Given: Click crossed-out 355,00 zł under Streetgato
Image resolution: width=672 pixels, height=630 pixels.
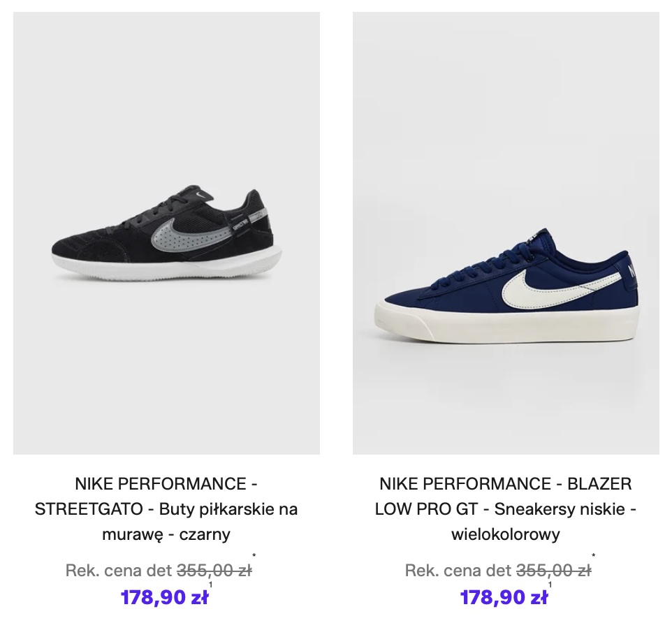Looking at the screenshot, I should click(x=214, y=571).
